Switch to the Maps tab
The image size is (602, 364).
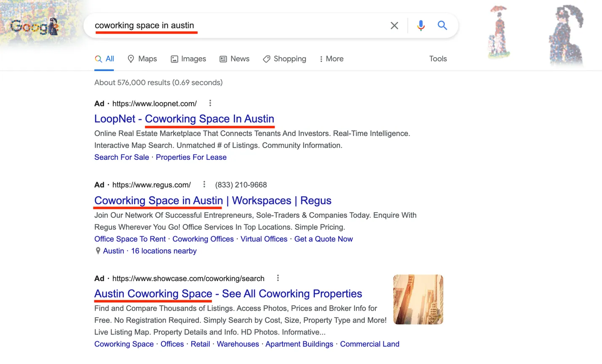(x=142, y=59)
